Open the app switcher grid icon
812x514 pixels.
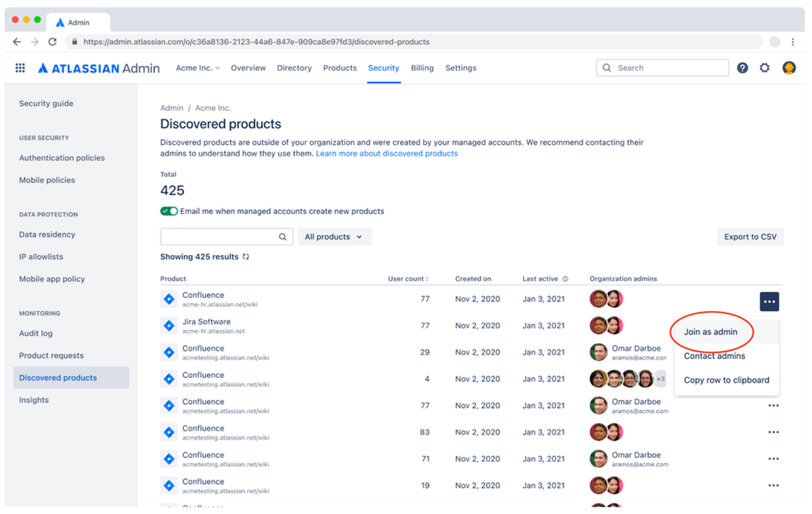click(20, 68)
